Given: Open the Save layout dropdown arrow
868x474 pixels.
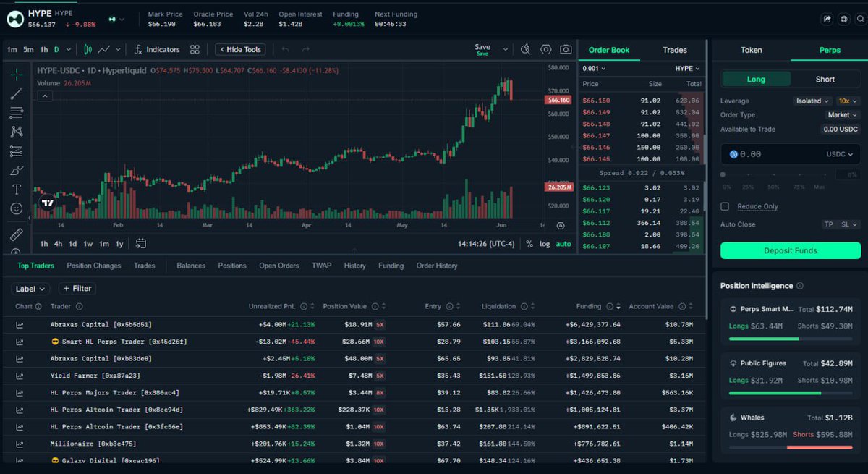Looking at the screenshot, I should click(x=505, y=50).
